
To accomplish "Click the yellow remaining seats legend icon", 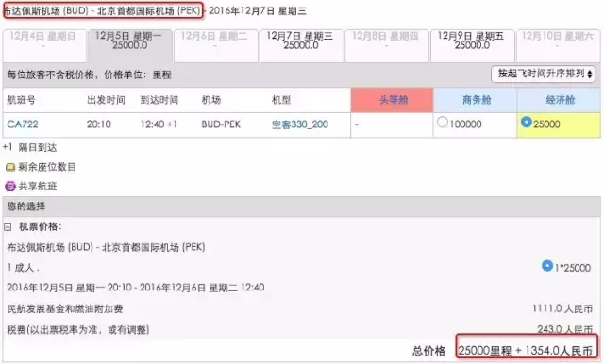I will [10, 167].
